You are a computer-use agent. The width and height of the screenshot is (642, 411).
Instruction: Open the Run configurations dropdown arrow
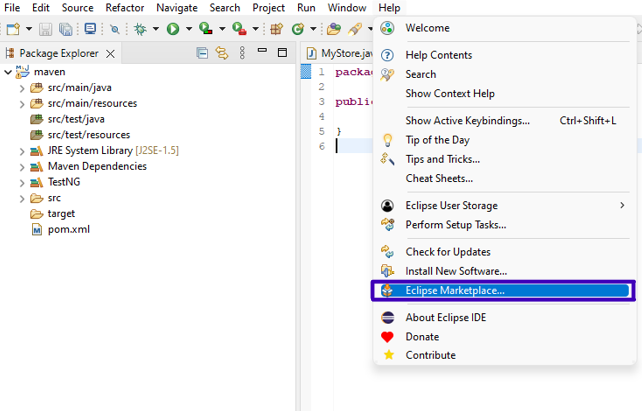pyautogui.click(x=189, y=29)
